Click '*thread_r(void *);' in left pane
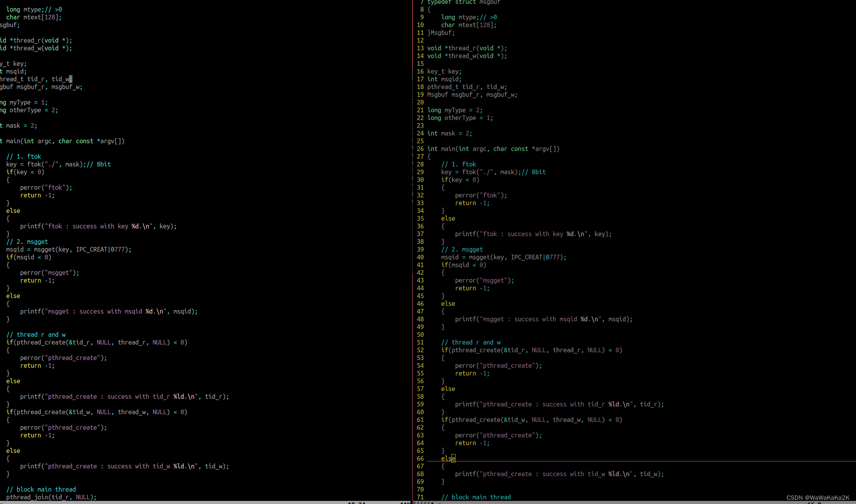The height and width of the screenshot is (504, 856). pos(41,41)
